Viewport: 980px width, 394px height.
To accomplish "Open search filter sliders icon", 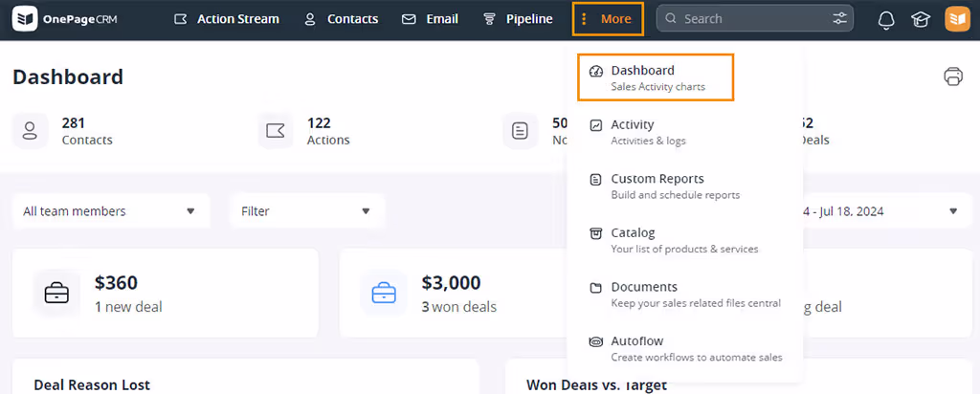I will pyautogui.click(x=839, y=19).
